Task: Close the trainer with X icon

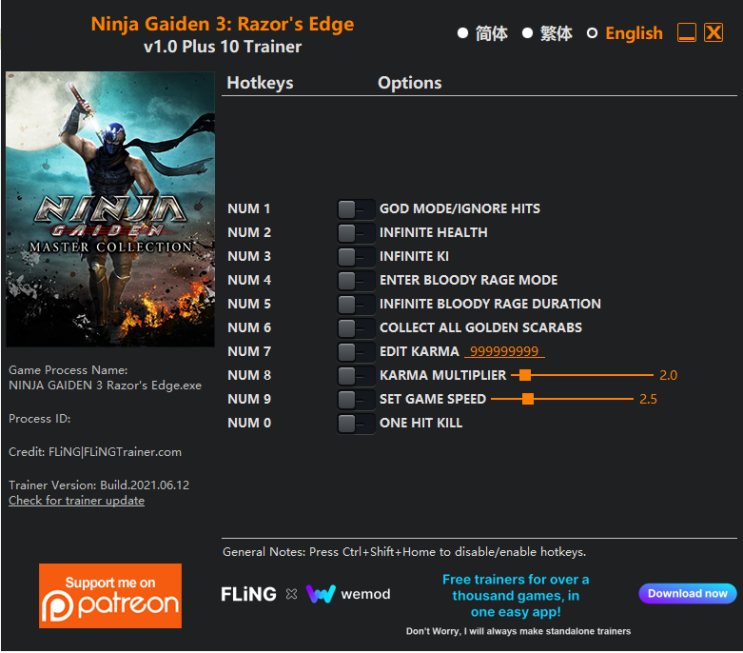Action: click(x=713, y=33)
